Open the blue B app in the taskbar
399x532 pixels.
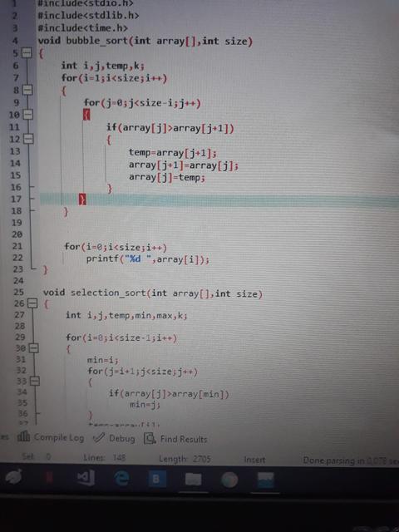point(157,479)
